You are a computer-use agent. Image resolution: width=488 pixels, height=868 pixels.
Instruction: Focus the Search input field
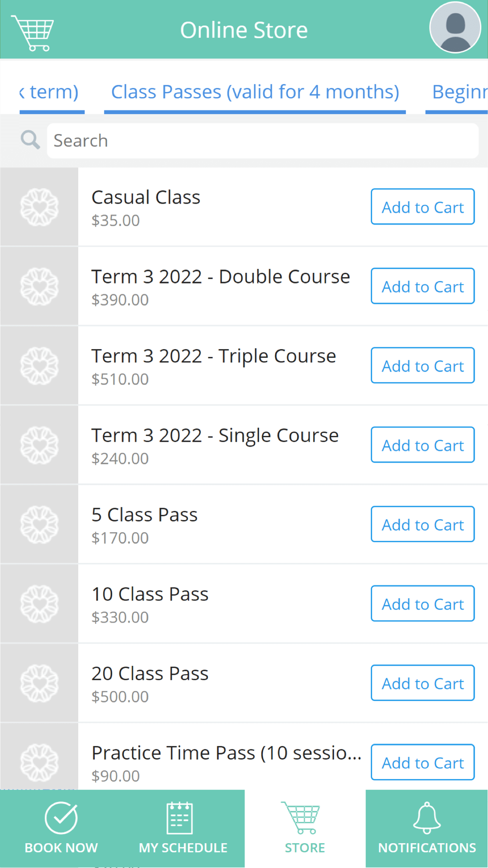coord(263,141)
